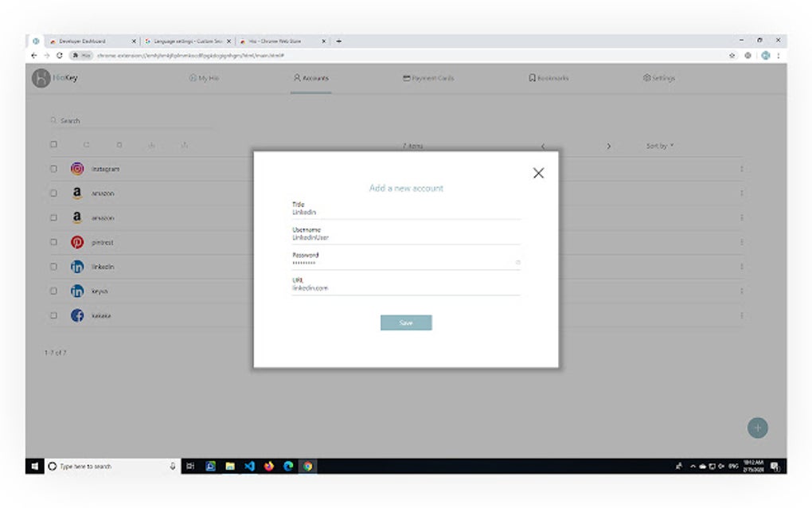Tick the checkbox next to instagram

(53, 169)
